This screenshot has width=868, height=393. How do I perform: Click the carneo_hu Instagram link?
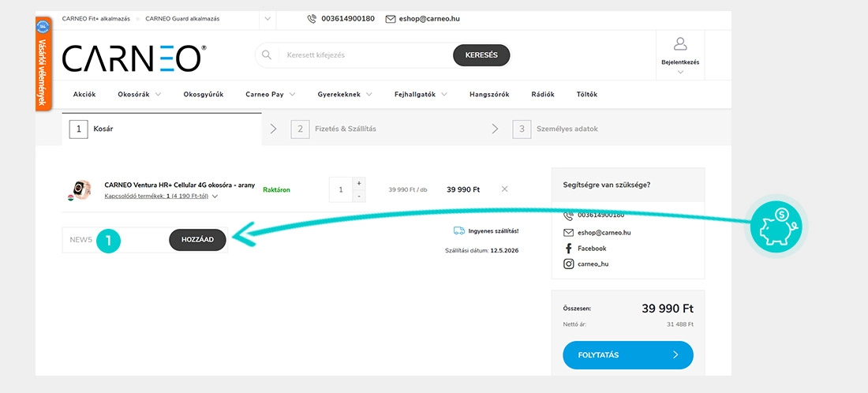(x=593, y=264)
